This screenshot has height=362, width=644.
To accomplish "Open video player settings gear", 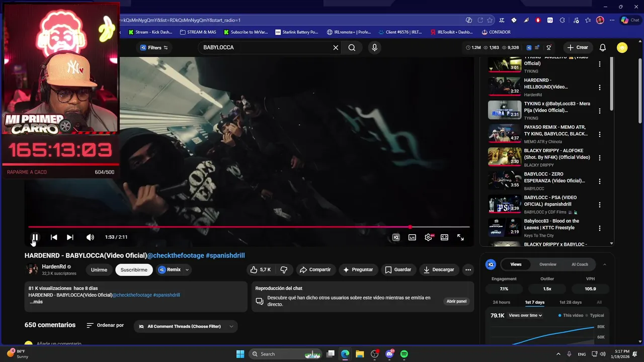I will click(x=428, y=237).
